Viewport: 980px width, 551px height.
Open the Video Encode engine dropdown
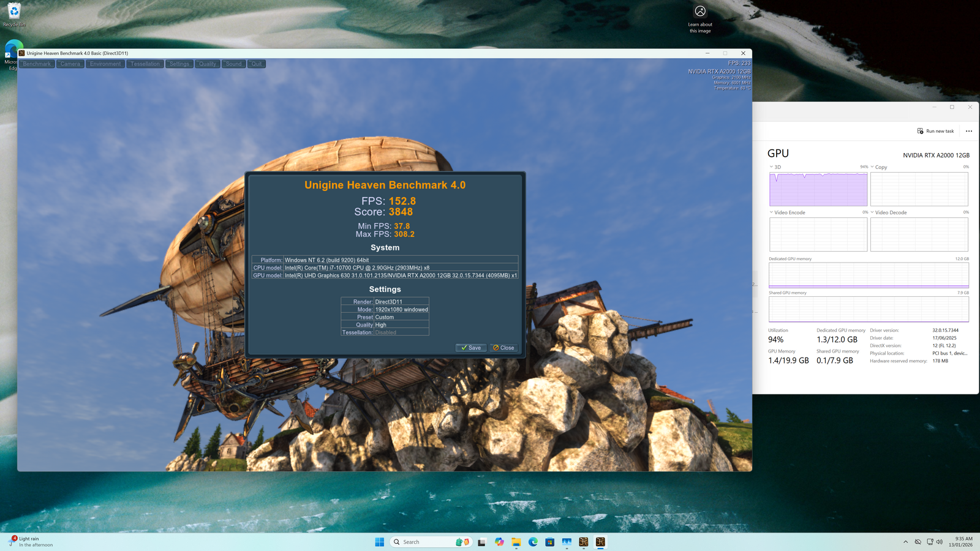(x=772, y=212)
